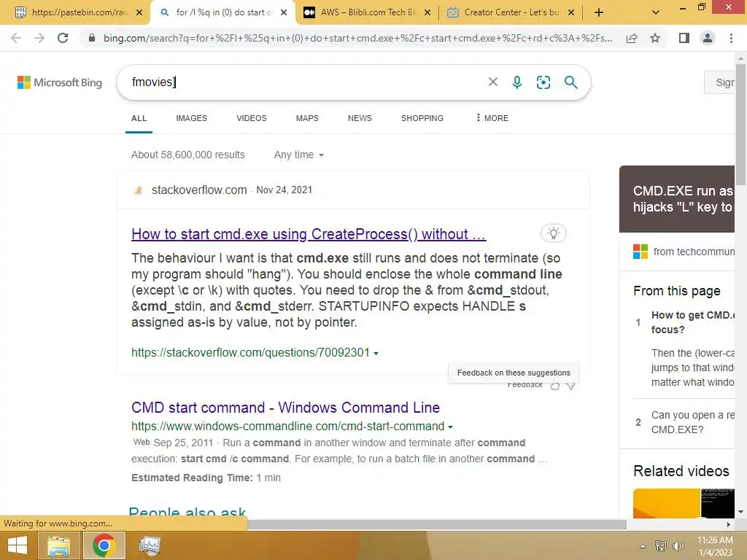Share this page via the share icon
This screenshot has width=747, height=560.
[632, 38]
